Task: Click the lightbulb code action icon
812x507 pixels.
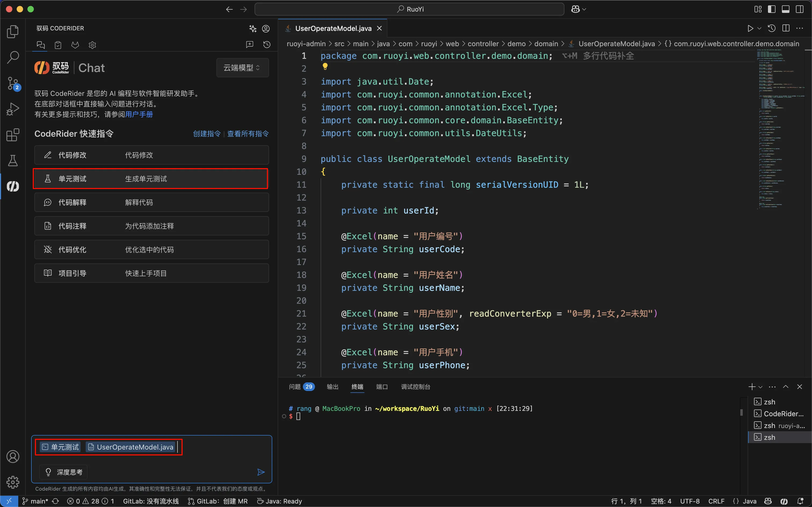Action: (325, 66)
